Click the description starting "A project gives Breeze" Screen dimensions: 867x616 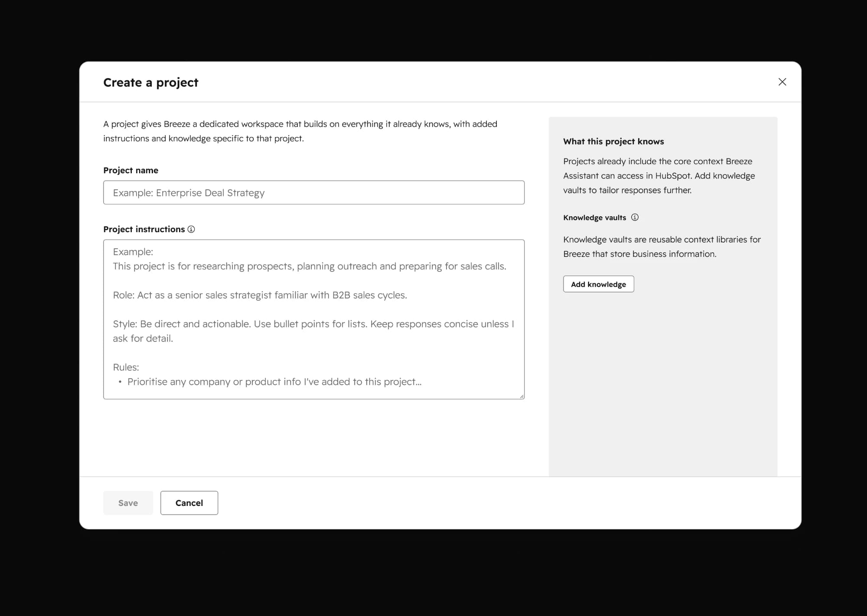pos(300,131)
